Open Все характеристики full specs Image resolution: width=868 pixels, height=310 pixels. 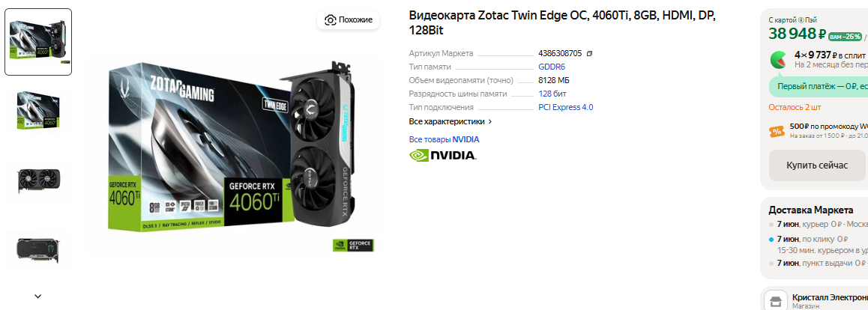[x=450, y=121]
